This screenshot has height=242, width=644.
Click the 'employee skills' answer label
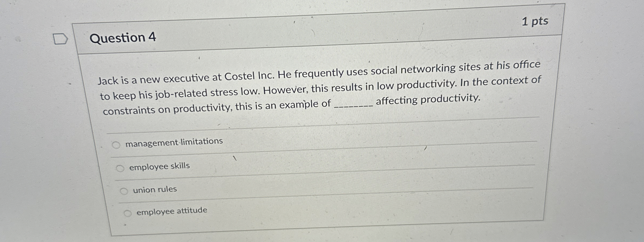(x=159, y=166)
